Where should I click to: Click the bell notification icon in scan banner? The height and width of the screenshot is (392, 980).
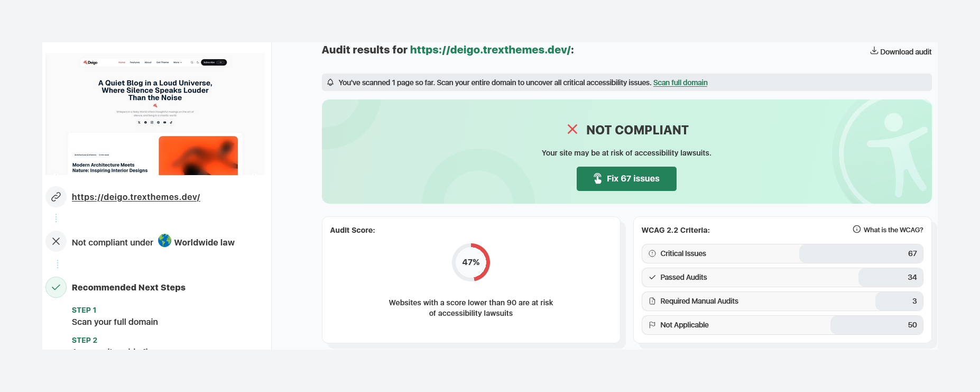point(330,83)
